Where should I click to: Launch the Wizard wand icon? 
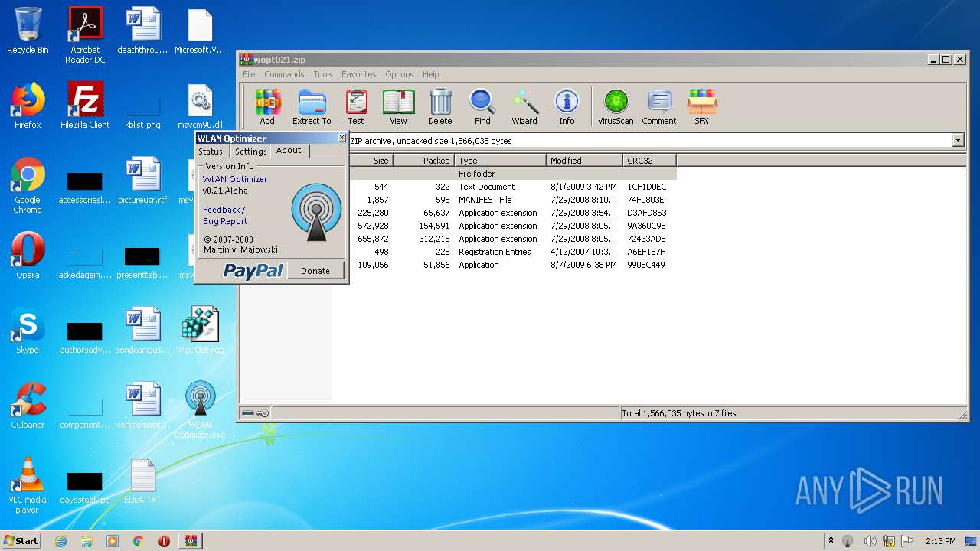524,106
